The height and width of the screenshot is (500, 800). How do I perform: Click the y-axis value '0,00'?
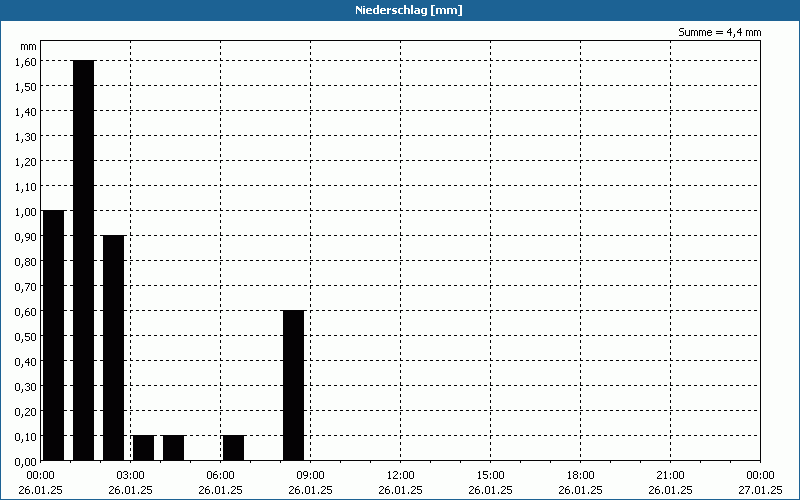click(26, 461)
